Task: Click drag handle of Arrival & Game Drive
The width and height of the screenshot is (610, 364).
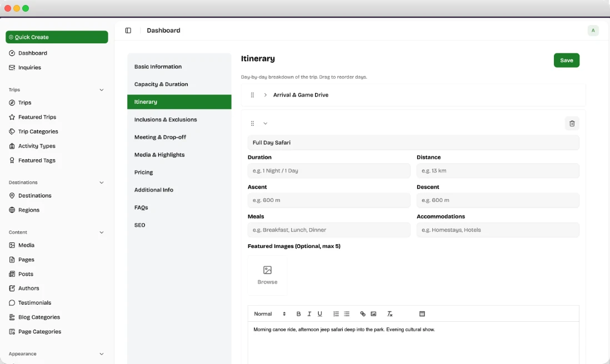Action: tap(252, 95)
